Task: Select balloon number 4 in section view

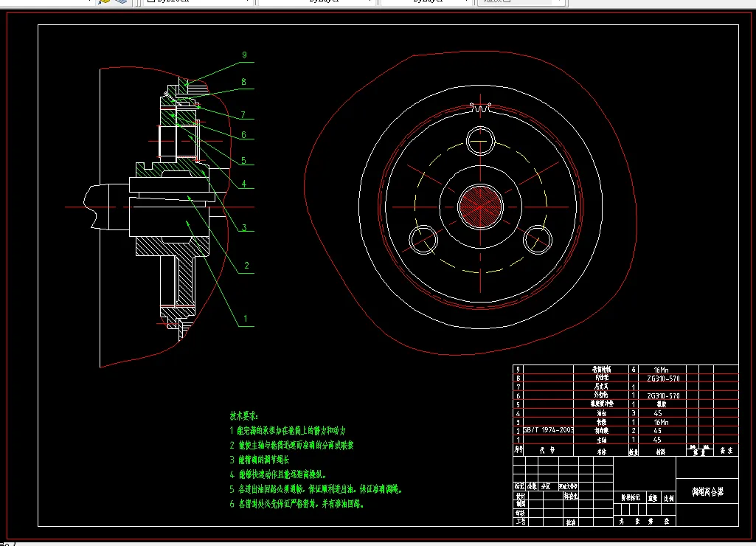Action: pos(244,184)
